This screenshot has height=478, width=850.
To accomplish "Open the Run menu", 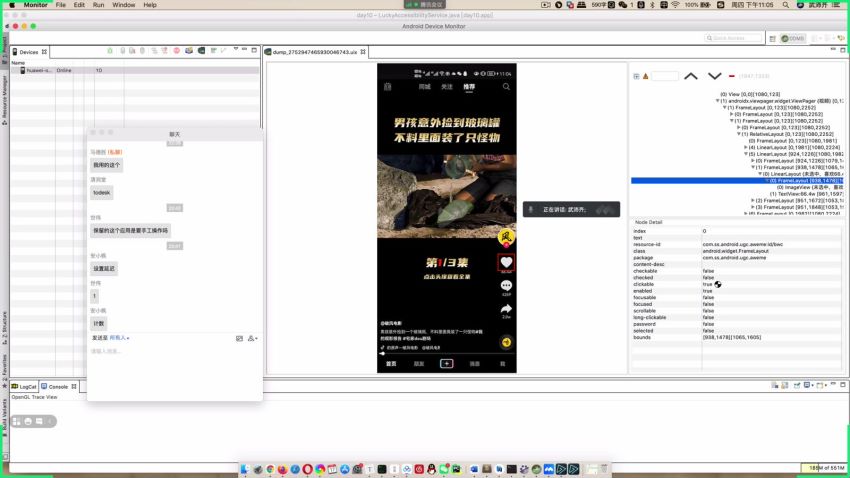I will point(98,5).
